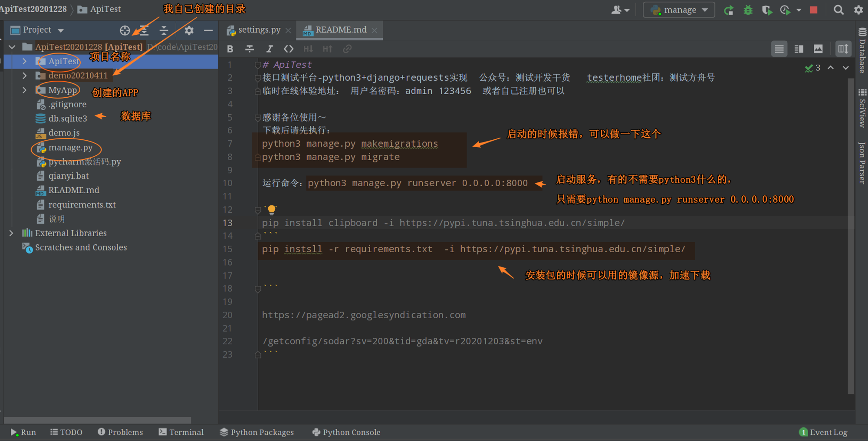This screenshot has height=441, width=868.
Task: Click Project panel horizontal scrollbar
Action: click(98, 420)
